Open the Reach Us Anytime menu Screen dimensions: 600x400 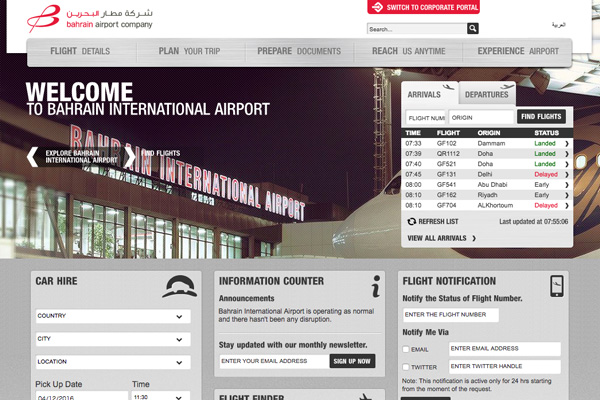[x=408, y=51]
